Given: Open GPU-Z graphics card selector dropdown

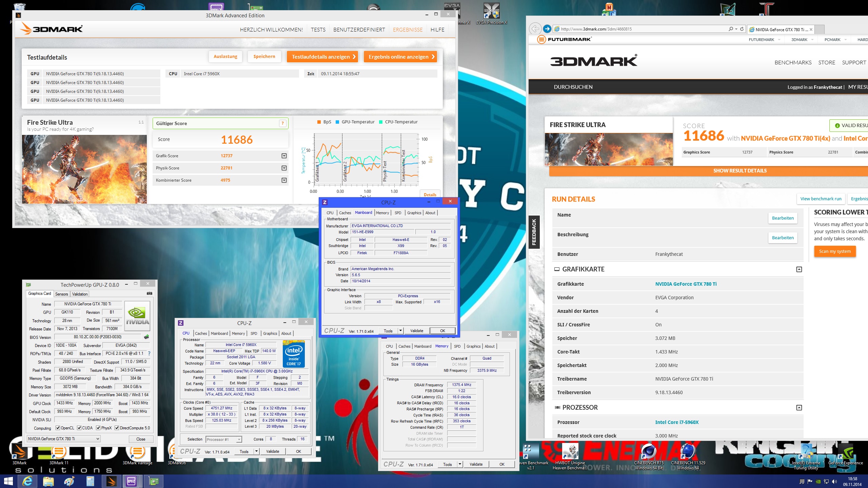Looking at the screenshot, I should tap(64, 439).
